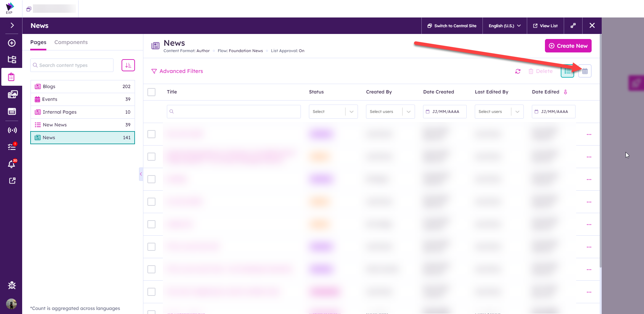Switch to calendar view icon
This screenshot has height=314, width=644.
pyautogui.click(x=585, y=71)
